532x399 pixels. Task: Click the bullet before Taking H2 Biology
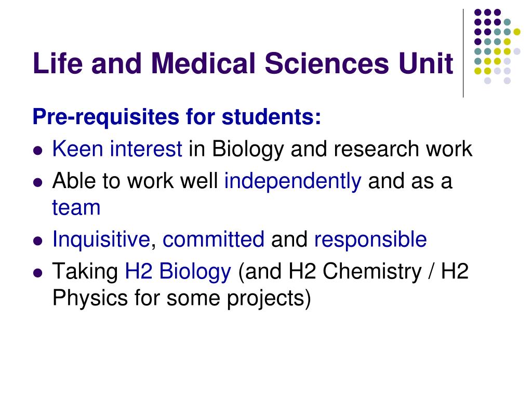[x=37, y=273]
